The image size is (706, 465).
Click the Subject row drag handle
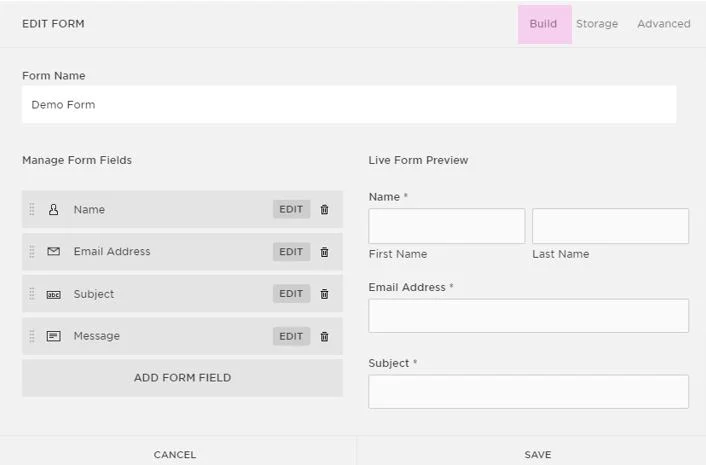coord(32,294)
